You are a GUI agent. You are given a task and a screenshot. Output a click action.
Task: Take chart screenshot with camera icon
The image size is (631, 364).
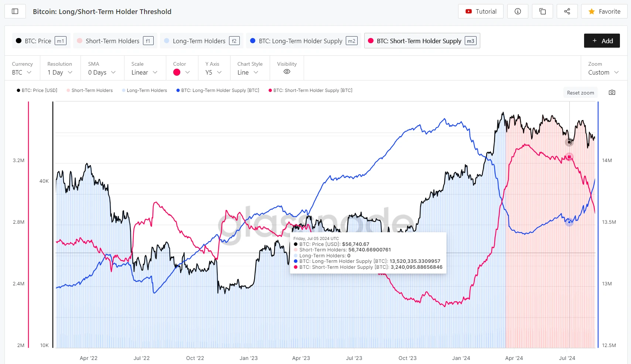612,92
